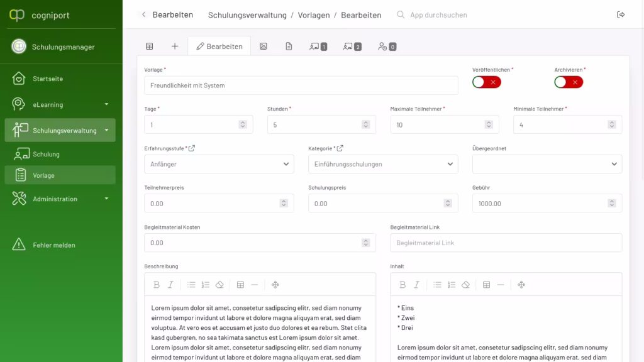Open the Erfahrungsstufe dropdown
644x362 pixels.
coord(219,164)
